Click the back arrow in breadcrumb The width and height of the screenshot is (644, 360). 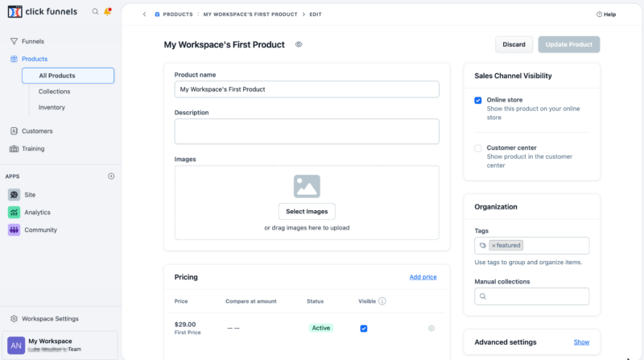click(x=145, y=14)
